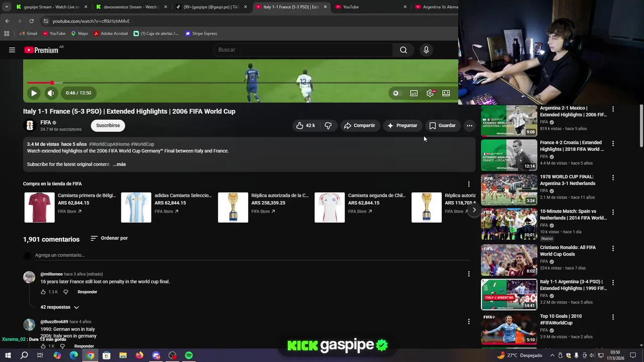Switch to Argentina Vs Alemania tab
Viewport: 644px width, 362px height.
(436, 7)
